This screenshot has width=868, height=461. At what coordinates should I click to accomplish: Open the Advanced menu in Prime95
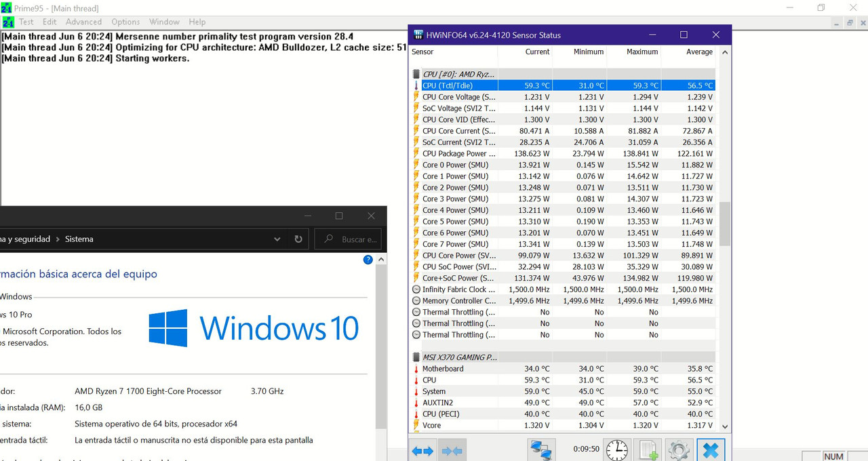click(x=83, y=22)
